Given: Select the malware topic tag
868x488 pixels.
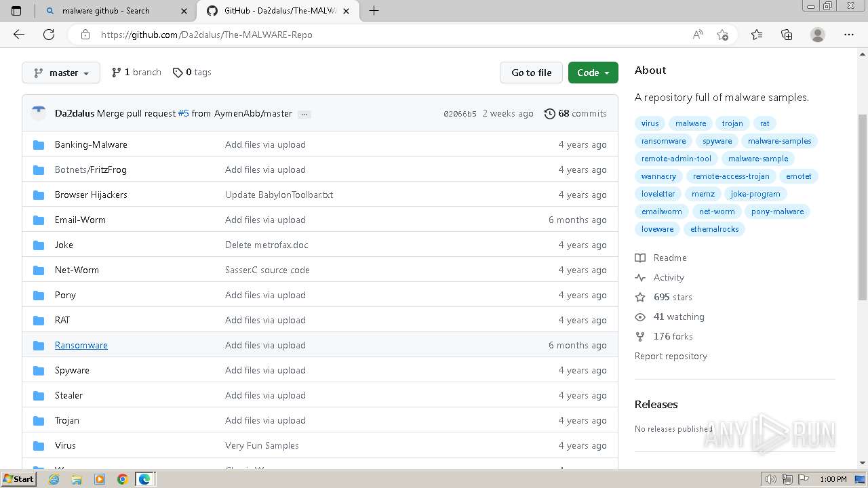Looking at the screenshot, I should click(x=690, y=123).
